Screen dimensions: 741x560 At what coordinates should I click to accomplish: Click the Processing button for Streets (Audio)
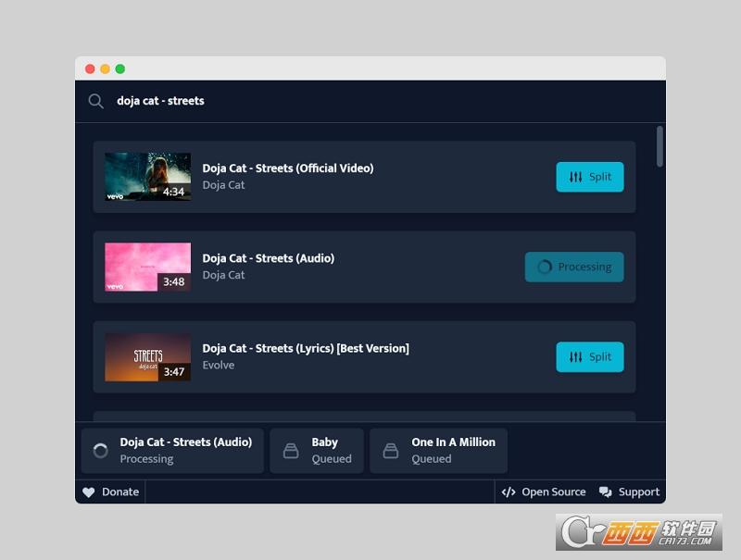[574, 268]
